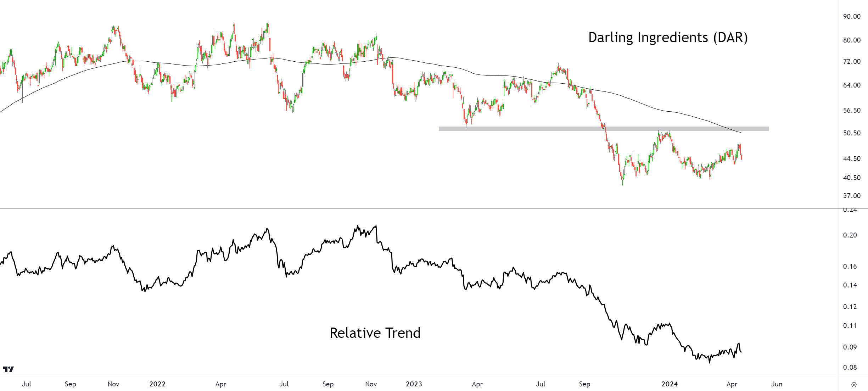Click the 90.00 price axis label
This screenshot has height=391, width=868.
click(x=852, y=16)
